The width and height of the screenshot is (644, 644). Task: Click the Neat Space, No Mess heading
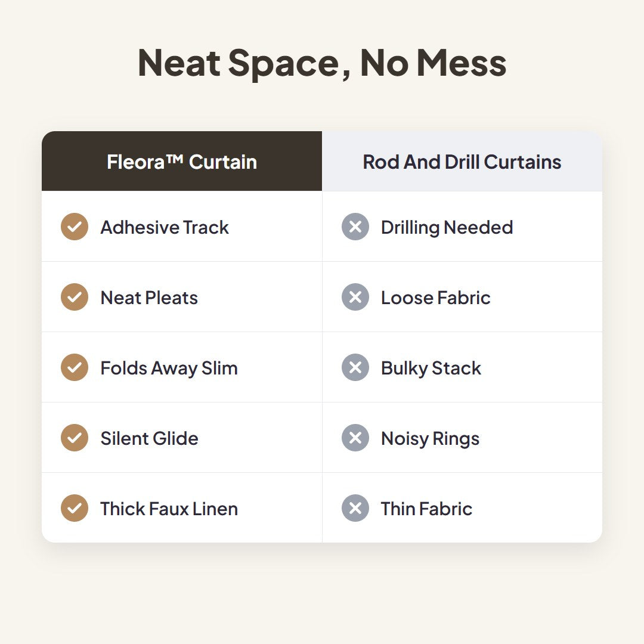322,63
